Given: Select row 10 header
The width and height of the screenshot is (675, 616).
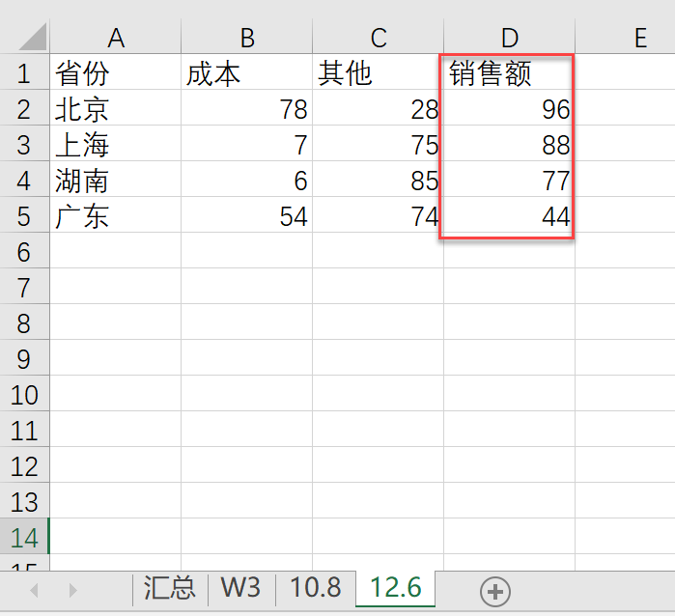Looking at the screenshot, I should click(x=24, y=394).
